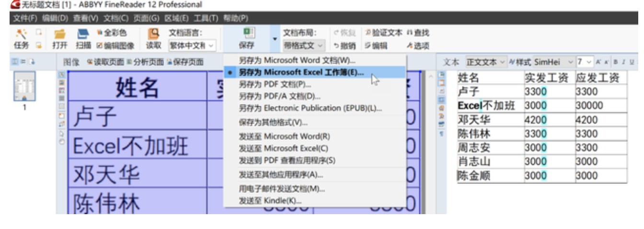Click the 任务 wand icon
Screen dimensions: 644x229
pyautogui.click(x=21, y=34)
